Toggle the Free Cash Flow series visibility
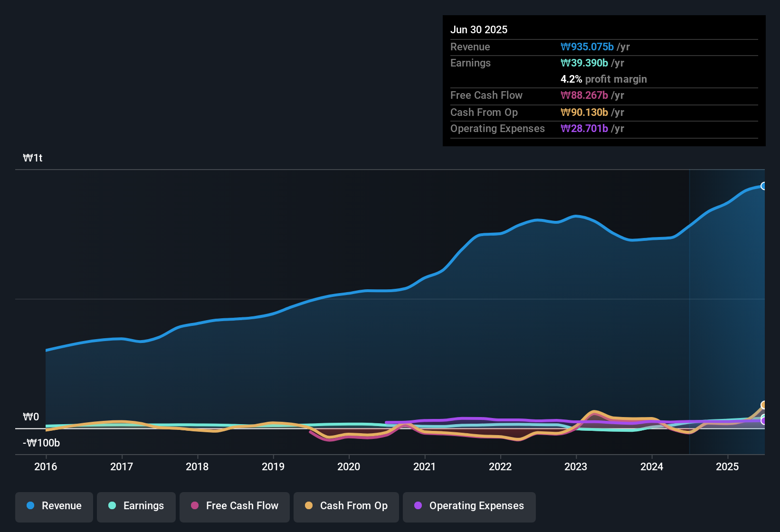Screen dimensions: 780x532 pos(234,506)
